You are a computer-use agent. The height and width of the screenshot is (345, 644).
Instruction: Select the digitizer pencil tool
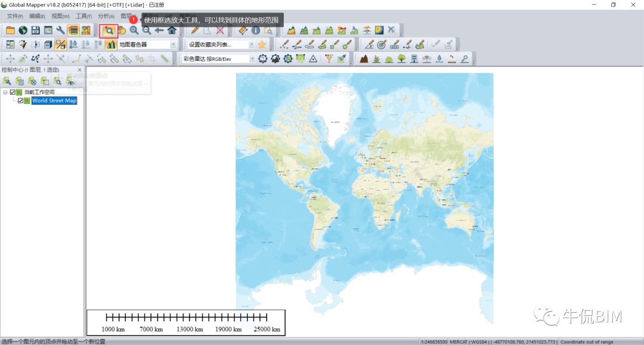pyautogui.click(x=194, y=30)
